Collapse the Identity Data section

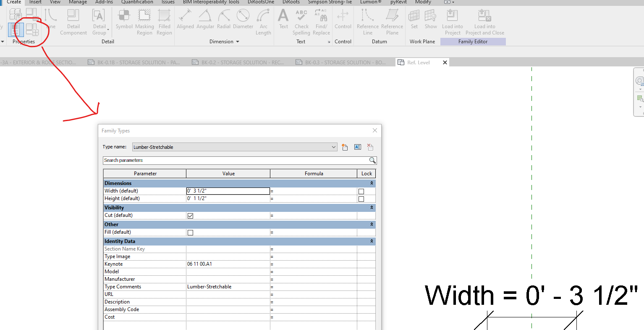coord(371,241)
